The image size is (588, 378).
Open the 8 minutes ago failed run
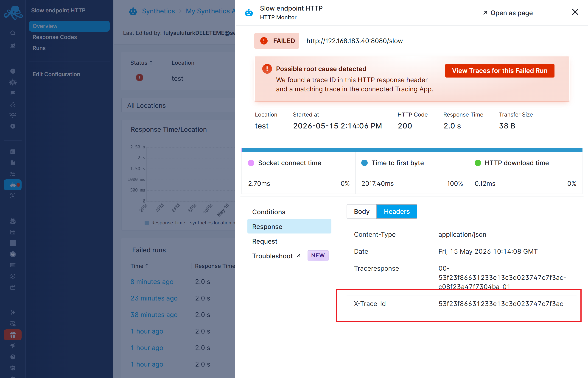tap(152, 281)
